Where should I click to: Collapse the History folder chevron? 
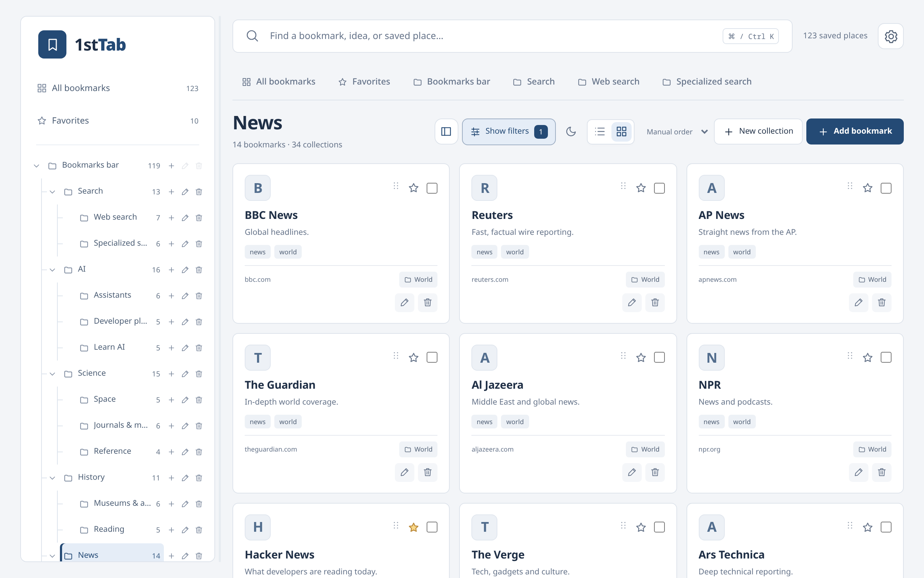[x=52, y=478]
